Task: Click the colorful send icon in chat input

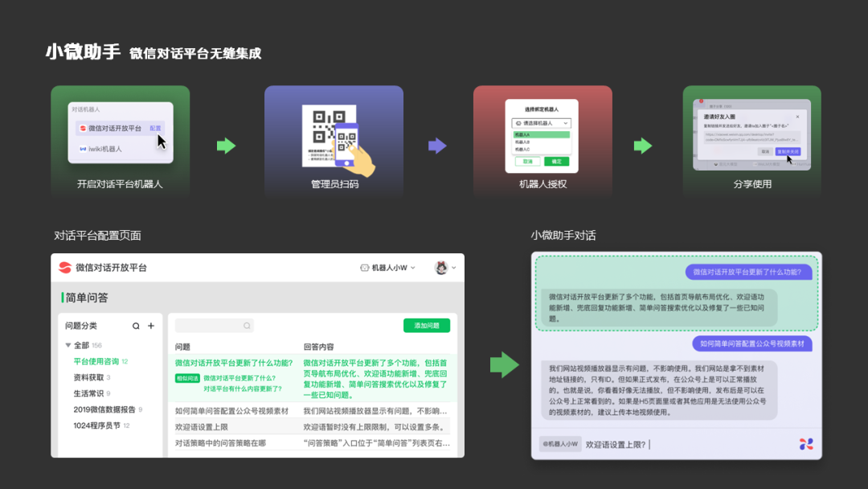Action: coord(806,444)
